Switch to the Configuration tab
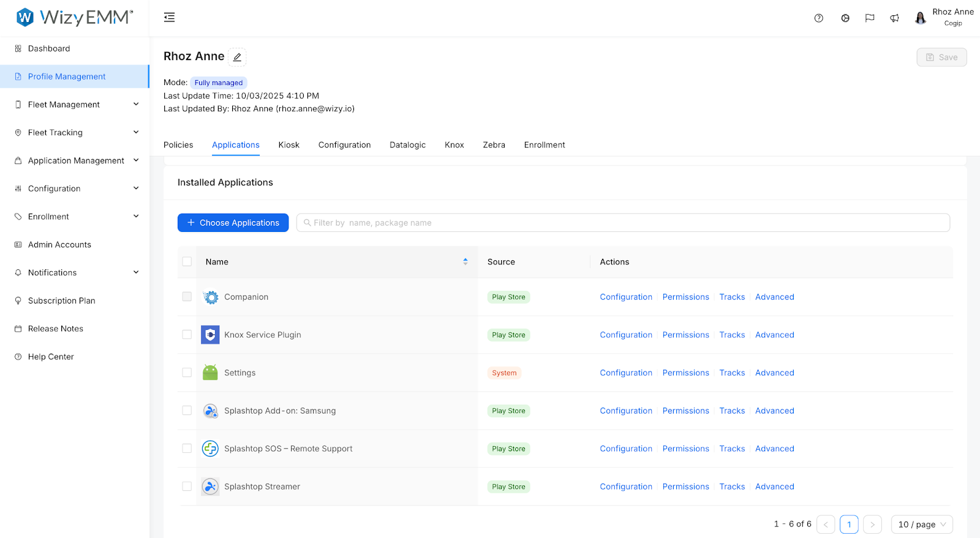The image size is (980, 538). [x=345, y=145]
